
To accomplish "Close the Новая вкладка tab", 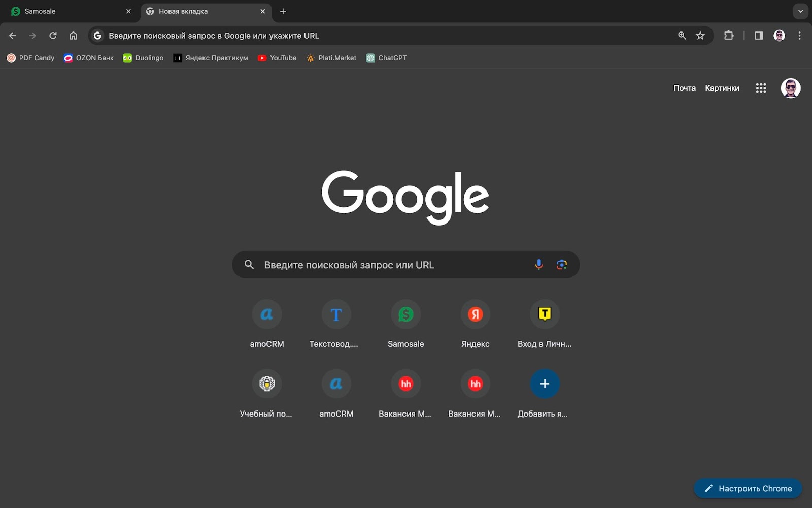I will [263, 11].
